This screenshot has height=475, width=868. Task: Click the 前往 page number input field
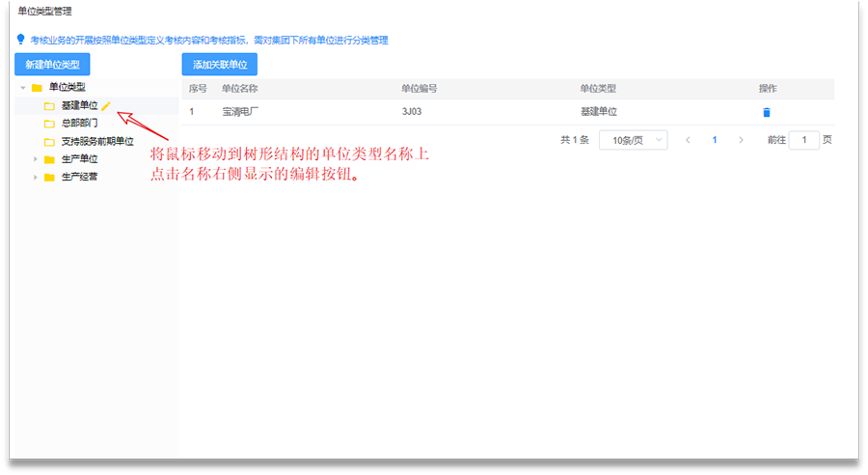(803, 140)
